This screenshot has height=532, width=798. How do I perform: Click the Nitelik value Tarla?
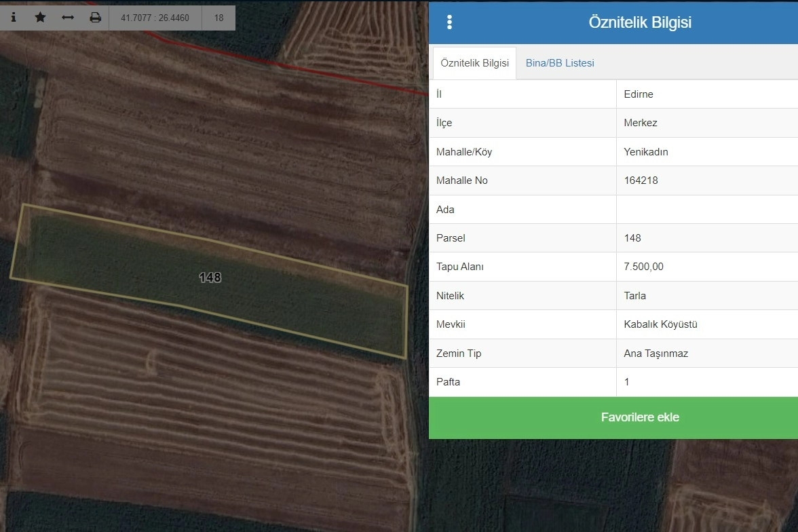(x=634, y=296)
